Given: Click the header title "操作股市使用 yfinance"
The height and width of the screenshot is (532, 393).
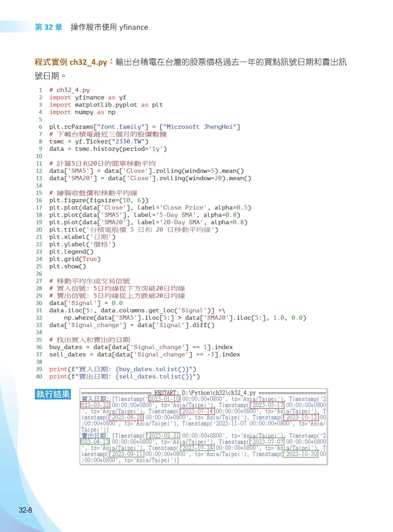Looking at the screenshot, I should pyautogui.click(x=109, y=27).
